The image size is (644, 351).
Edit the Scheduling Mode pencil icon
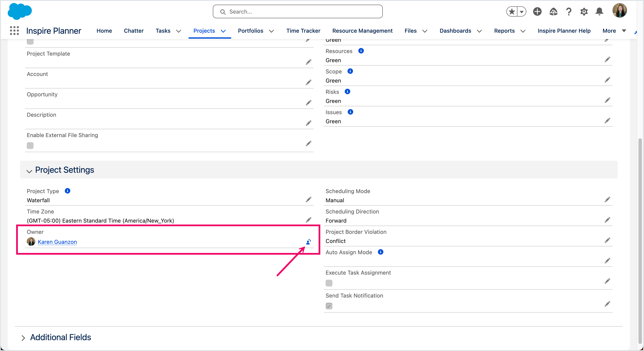[x=607, y=200]
